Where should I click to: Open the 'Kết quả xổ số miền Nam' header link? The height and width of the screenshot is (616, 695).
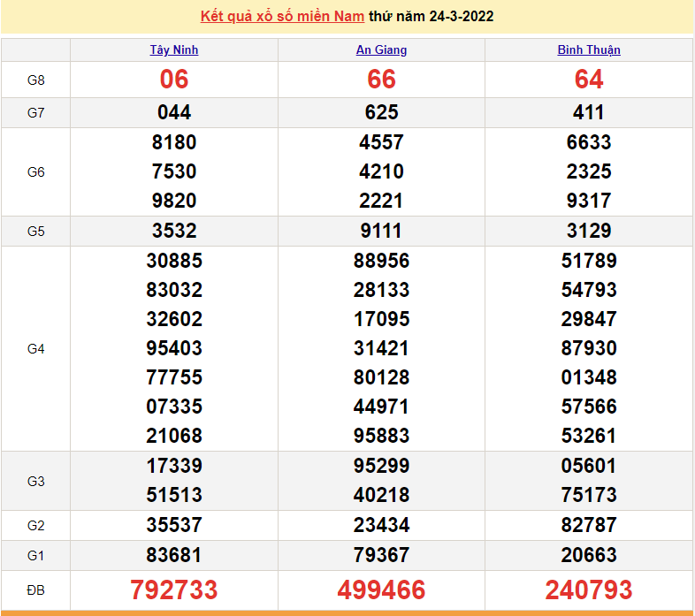pyautogui.click(x=282, y=16)
